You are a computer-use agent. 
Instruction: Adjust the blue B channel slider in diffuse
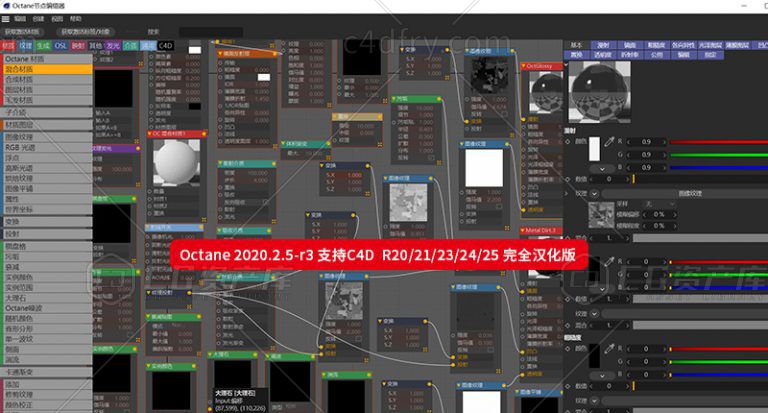(x=719, y=167)
